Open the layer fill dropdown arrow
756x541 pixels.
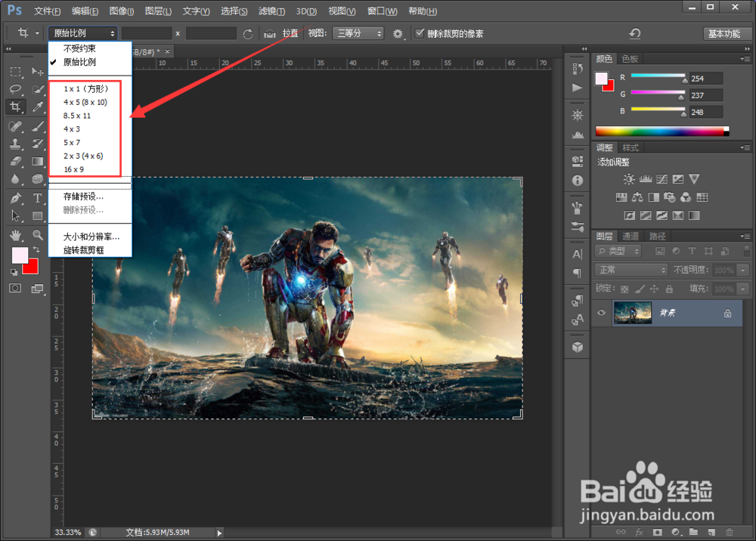tap(743, 289)
